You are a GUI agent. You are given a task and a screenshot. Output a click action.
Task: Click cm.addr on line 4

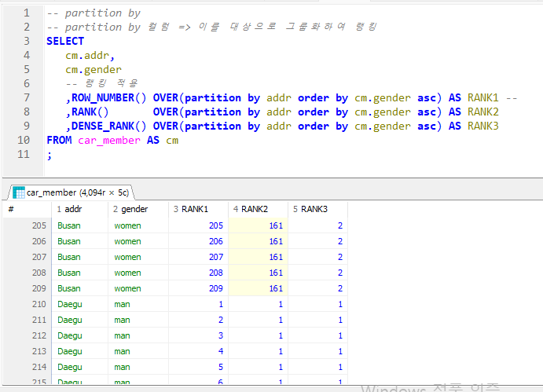87,56
